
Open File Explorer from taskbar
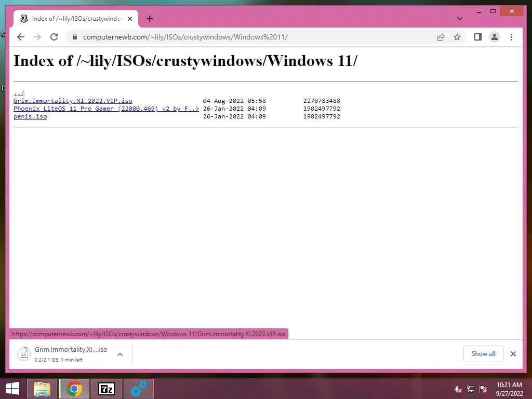[x=42, y=389]
